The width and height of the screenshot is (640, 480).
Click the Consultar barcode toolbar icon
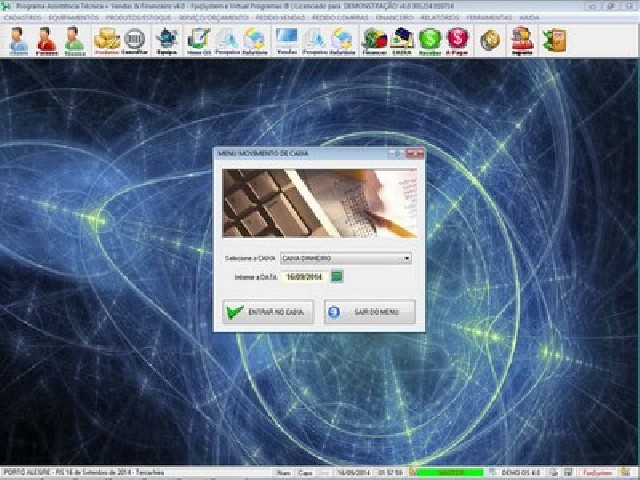tap(134, 41)
